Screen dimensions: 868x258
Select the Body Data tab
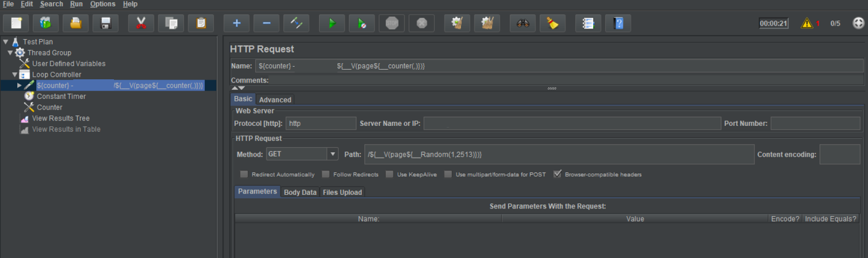coord(300,192)
